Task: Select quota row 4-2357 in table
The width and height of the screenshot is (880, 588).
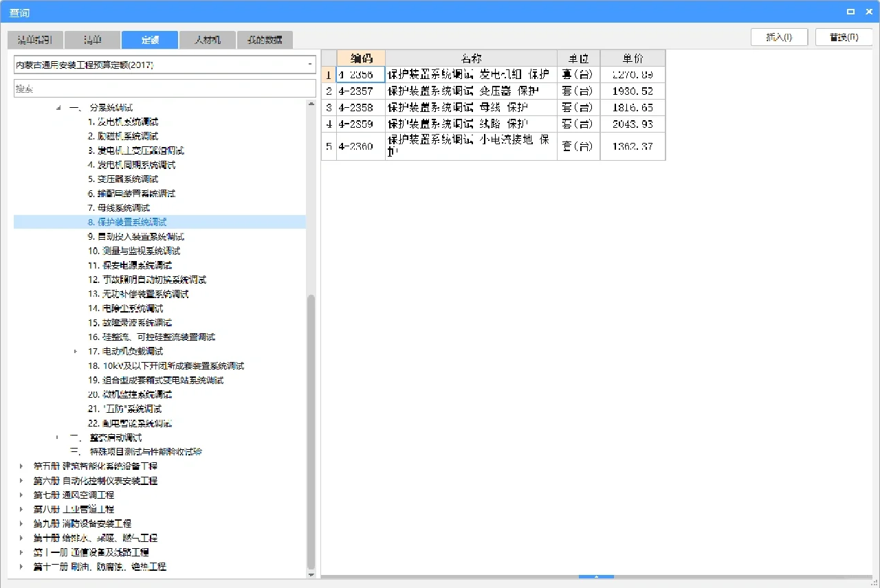Action: [361, 91]
